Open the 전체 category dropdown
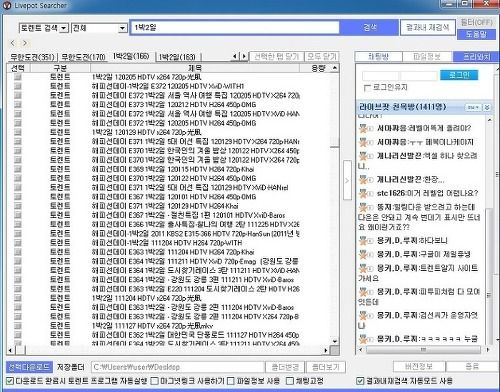This screenshot has width=500, height=392. coord(122,28)
